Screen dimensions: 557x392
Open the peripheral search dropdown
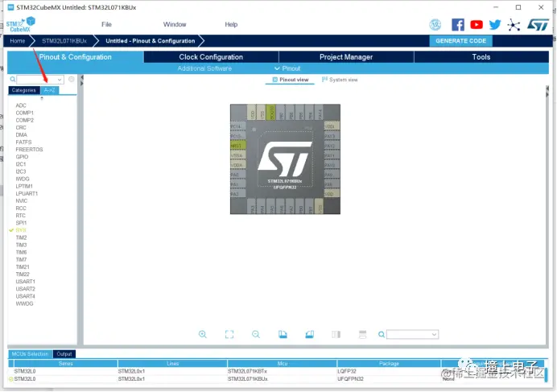click(60, 80)
